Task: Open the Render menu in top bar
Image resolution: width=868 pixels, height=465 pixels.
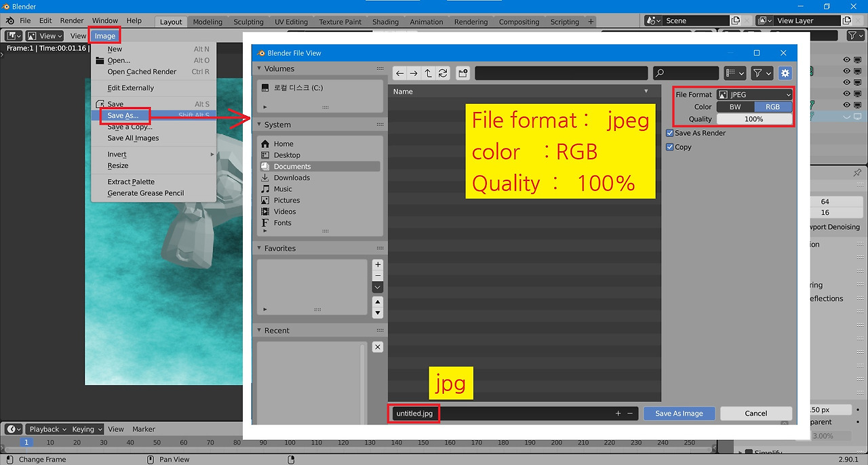Action: tap(72, 21)
